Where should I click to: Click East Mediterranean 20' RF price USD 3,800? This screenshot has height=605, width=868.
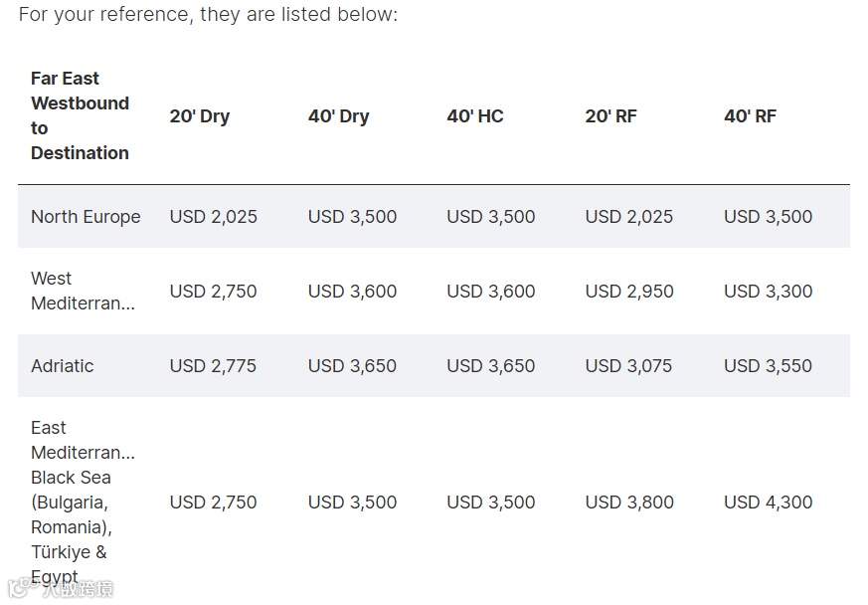pos(629,503)
